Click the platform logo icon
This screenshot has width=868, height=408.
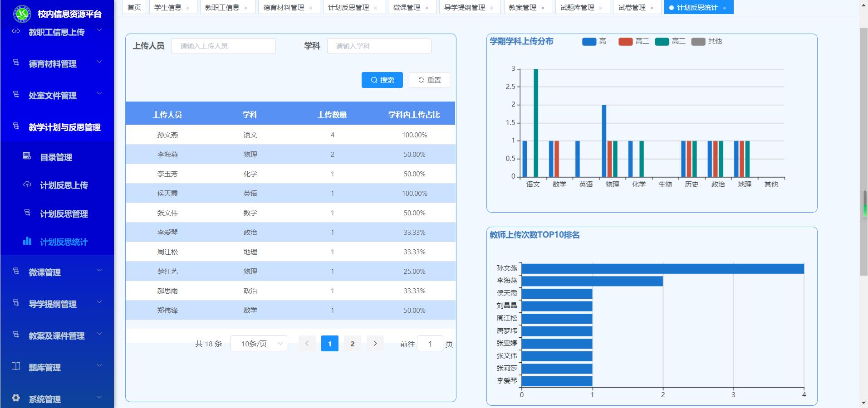pyautogui.click(x=21, y=14)
